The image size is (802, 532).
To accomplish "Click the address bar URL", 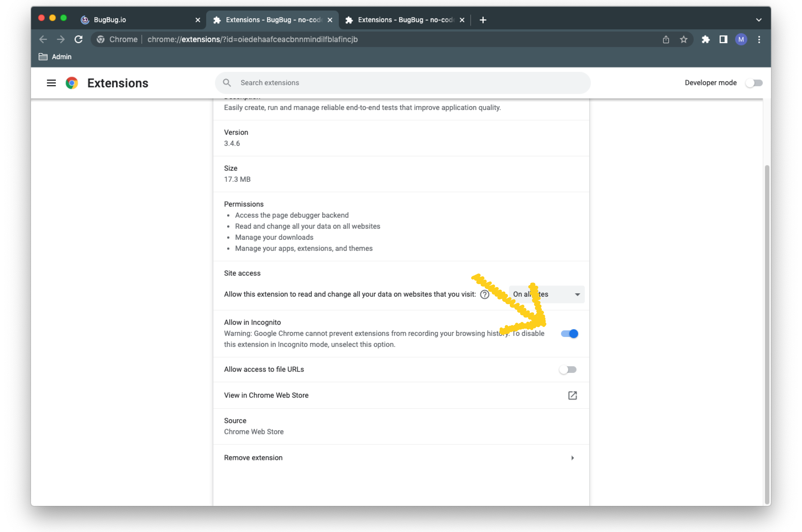I will pos(253,39).
